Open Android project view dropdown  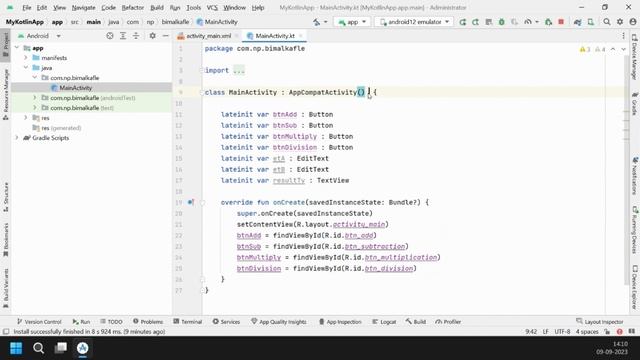coord(39,36)
